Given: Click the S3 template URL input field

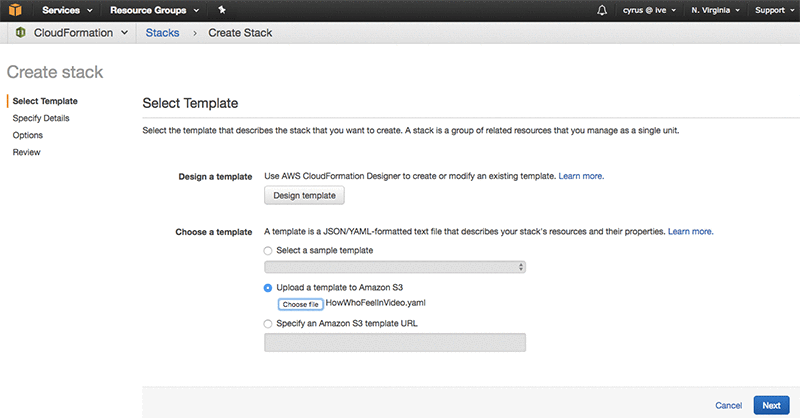Looking at the screenshot, I should [x=395, y=342].
